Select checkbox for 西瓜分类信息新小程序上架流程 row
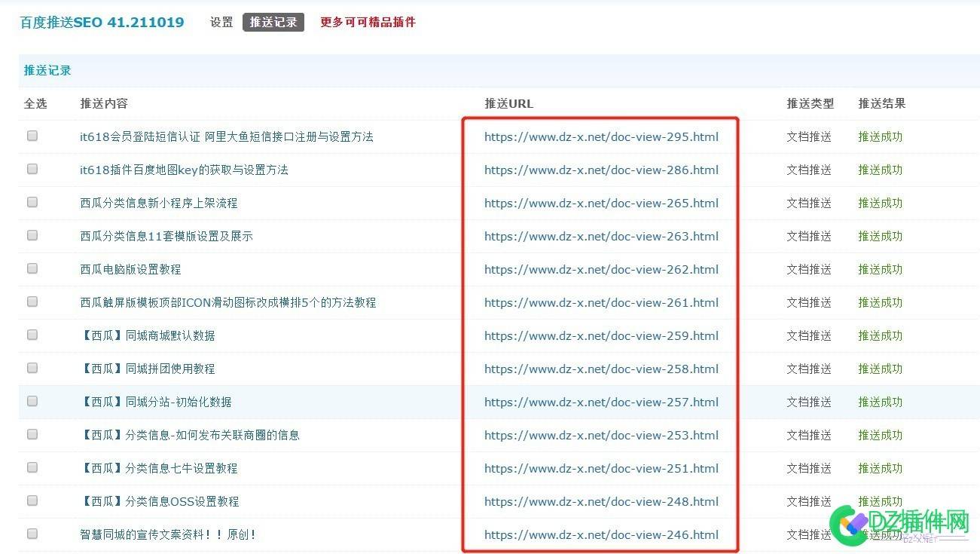Screen dimensions: 980x554 [x=32, y=203]
